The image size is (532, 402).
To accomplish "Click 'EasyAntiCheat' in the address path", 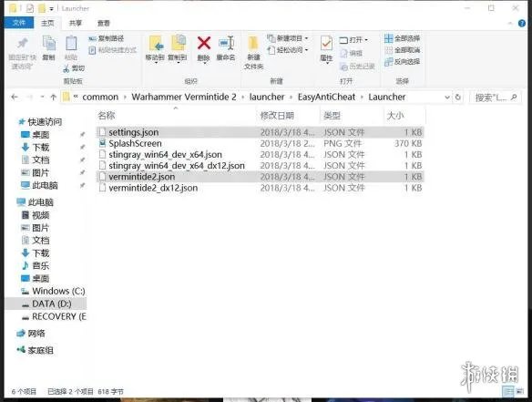I will [x=326, y=98].
